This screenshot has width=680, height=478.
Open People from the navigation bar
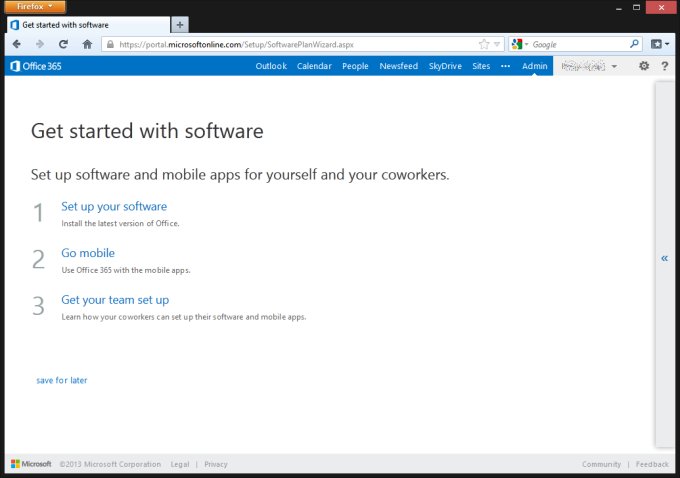click(355, 66)
